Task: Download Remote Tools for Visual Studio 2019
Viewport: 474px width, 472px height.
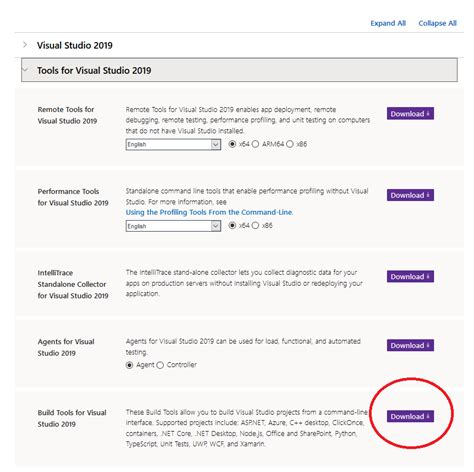Action: pos(410,114)
